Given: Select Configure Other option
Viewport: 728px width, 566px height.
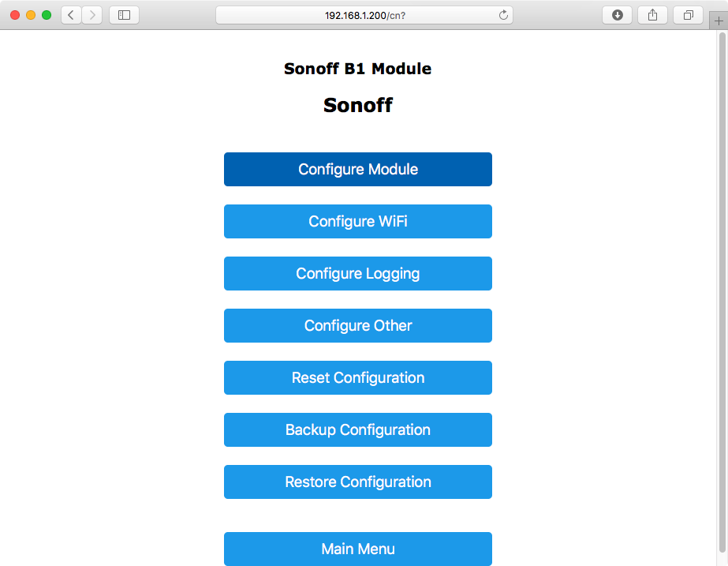Looking at the screenshot, I should 358,325.
